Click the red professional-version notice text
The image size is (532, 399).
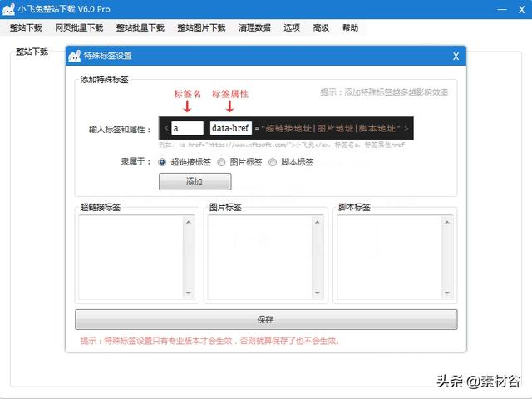click(x=209, y=341)
